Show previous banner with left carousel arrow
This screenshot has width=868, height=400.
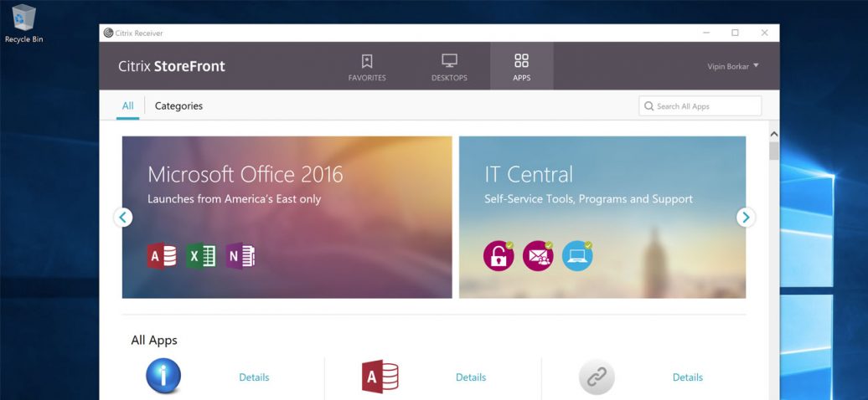(123, 218)
